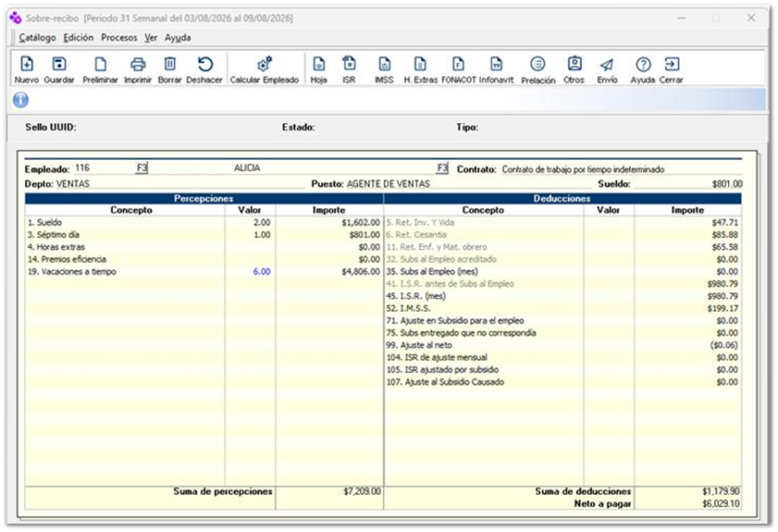Select '75. Subs entregado que no correspondía'
The width and height of the screenshot is (778, 532).
tap(562, 333)
